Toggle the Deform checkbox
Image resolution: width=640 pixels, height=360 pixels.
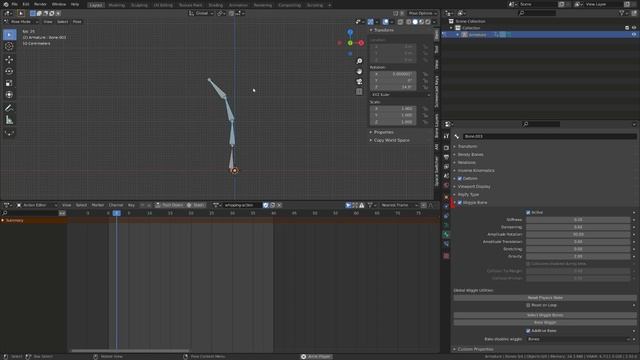[460, 178]
